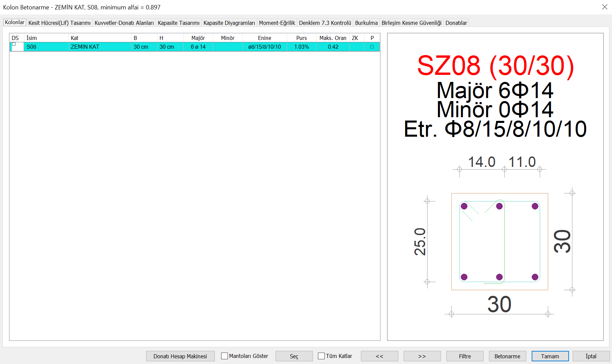This screenshot has height=364, width=612.
Task: Check the Tüm Katlar option
Action: coord(321,356)
